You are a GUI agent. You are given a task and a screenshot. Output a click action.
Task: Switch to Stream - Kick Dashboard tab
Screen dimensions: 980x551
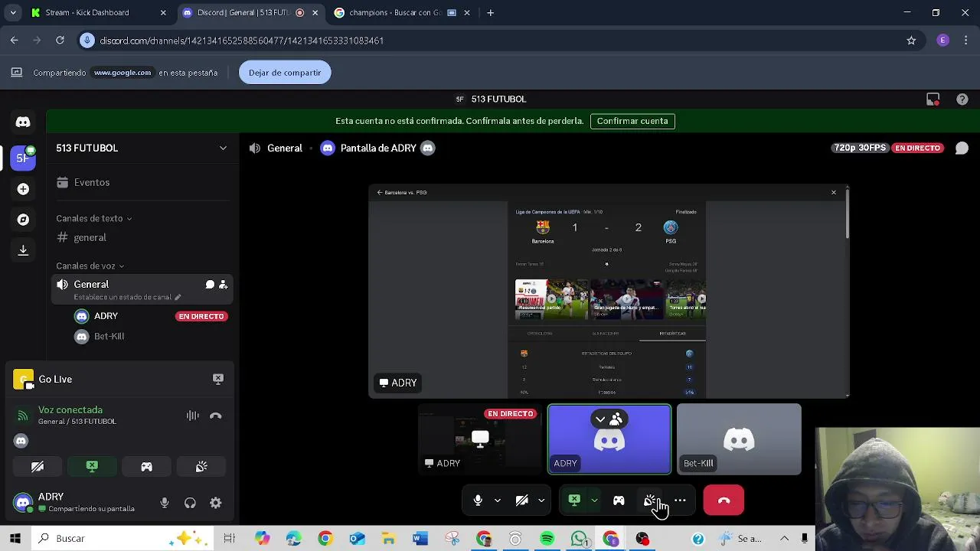(98, 13)
